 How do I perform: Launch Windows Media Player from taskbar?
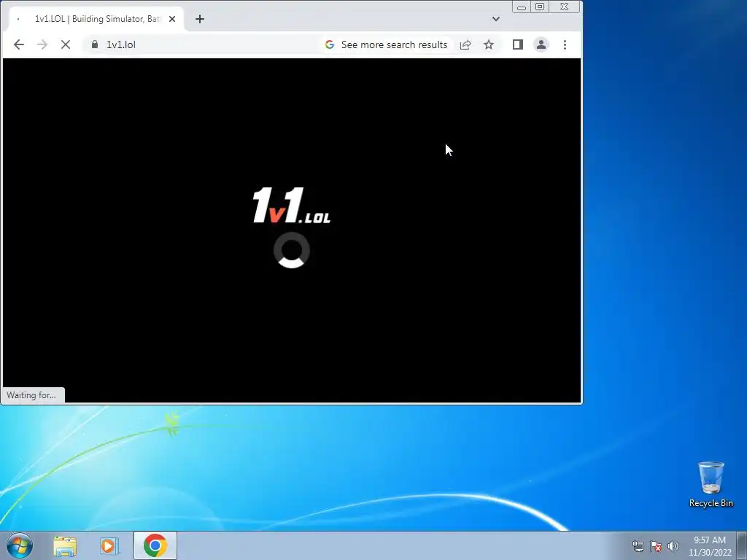tap(109, 546)
